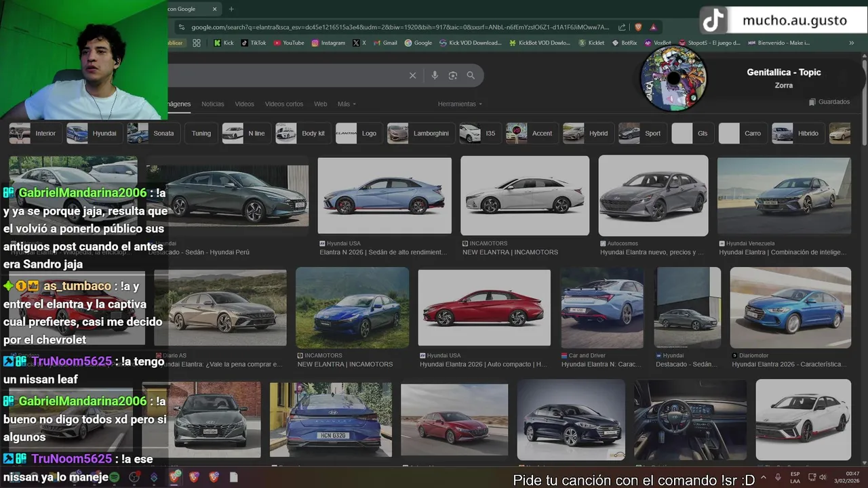Click the share icon in address bar
The image size is (868, 488).
[x=622, y=27]
